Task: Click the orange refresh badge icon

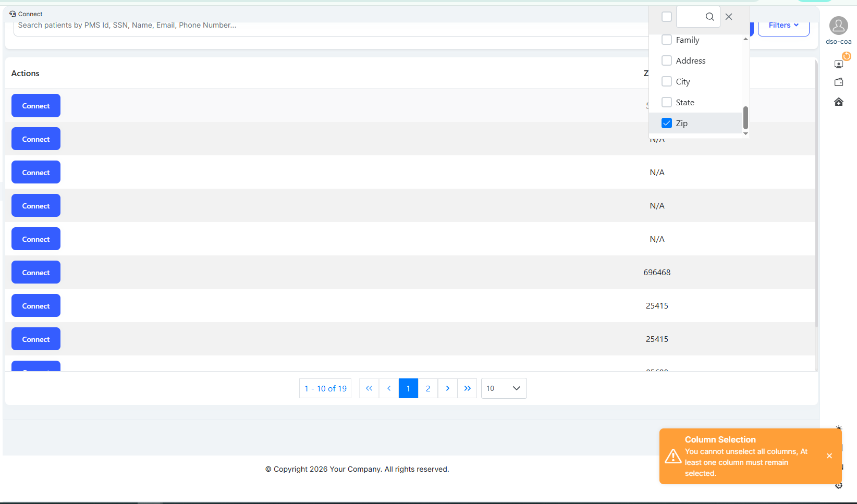Action: click(x=847, y=56)
